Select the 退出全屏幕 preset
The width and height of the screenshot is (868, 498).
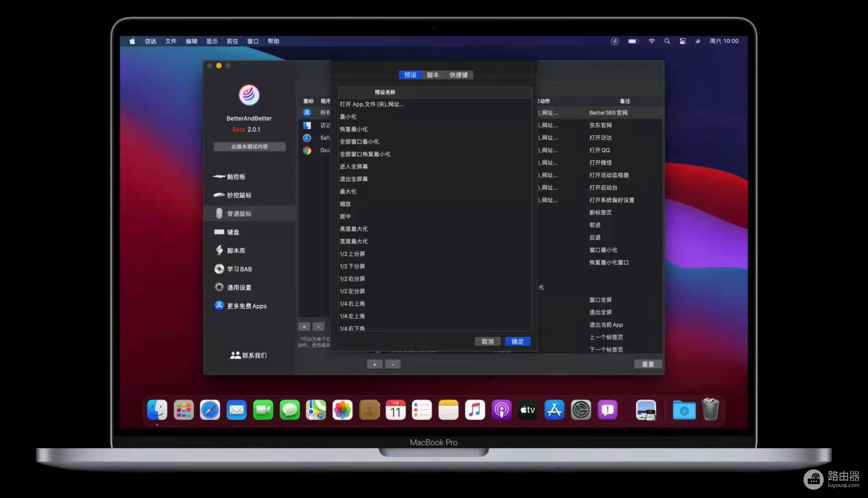[x=435, y=179]
